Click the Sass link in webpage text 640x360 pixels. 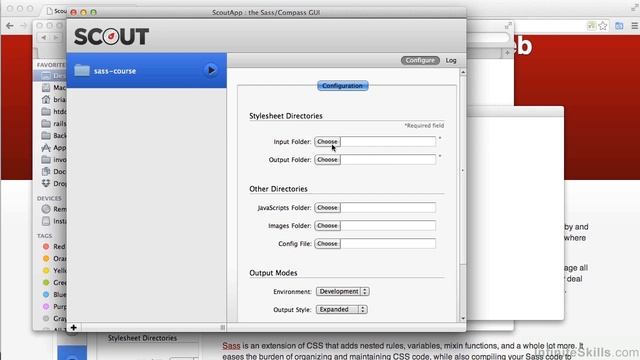point(231,346)
